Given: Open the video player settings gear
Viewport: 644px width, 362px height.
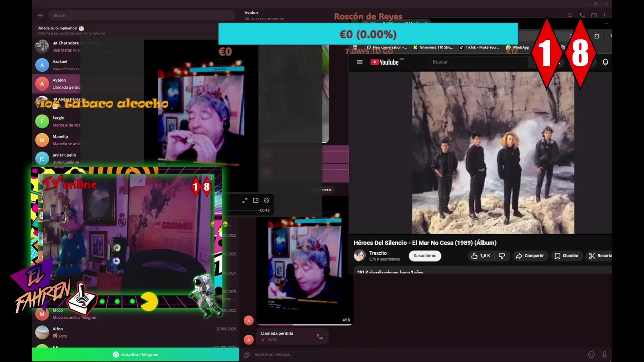Looking at the screenshot, I should coord(266,200).
